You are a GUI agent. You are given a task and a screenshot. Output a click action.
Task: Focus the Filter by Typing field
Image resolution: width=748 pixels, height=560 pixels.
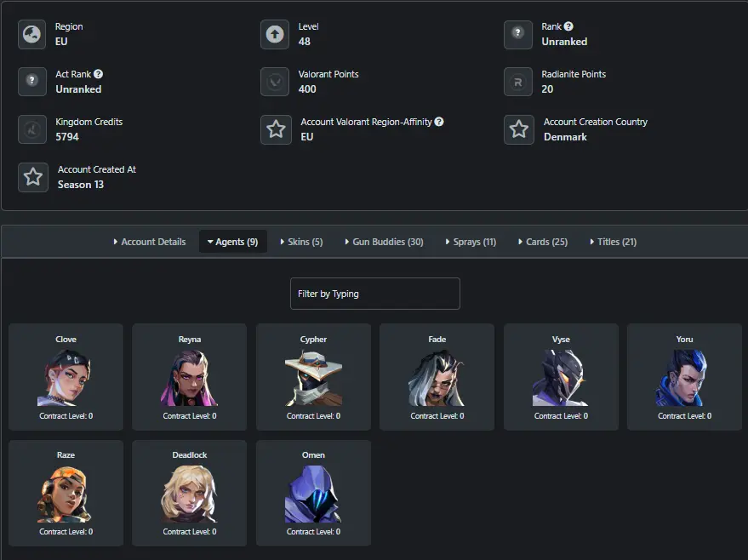click(x=375, y=294)
